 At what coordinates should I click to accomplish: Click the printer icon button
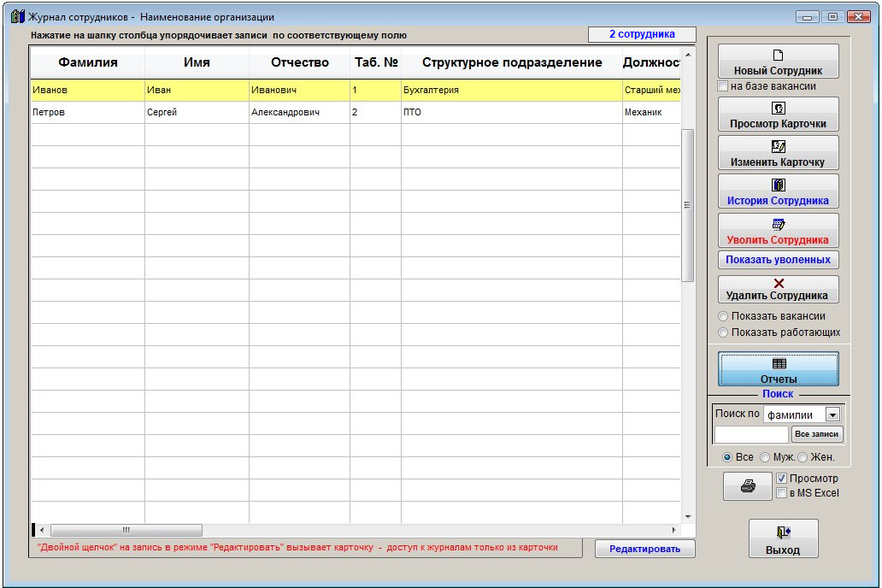tap(748, 485)
